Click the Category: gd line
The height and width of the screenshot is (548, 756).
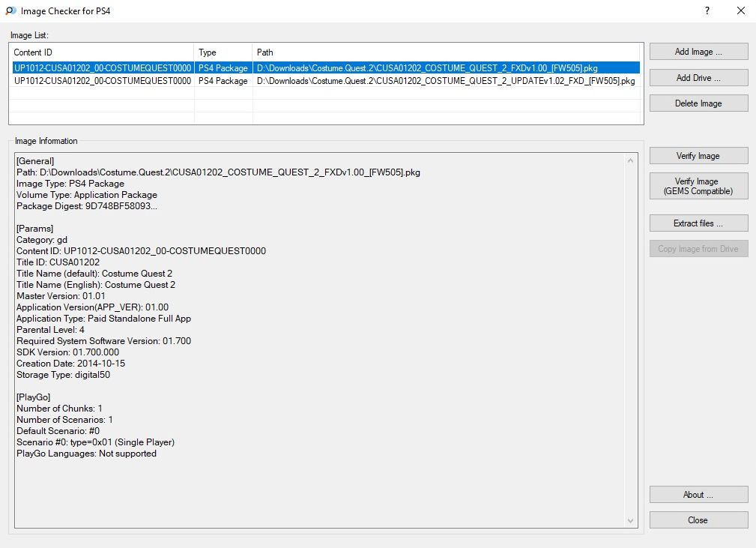tap(42, 240)
